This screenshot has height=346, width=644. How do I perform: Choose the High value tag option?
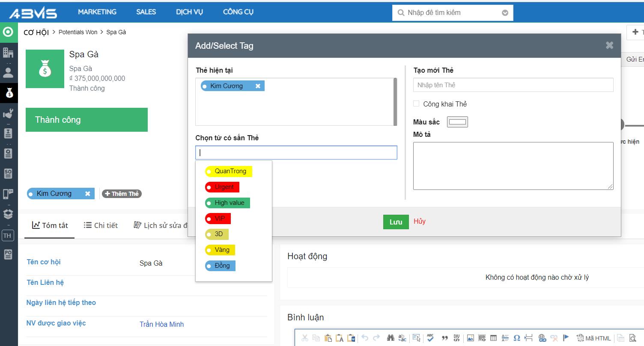pos(228,203)
